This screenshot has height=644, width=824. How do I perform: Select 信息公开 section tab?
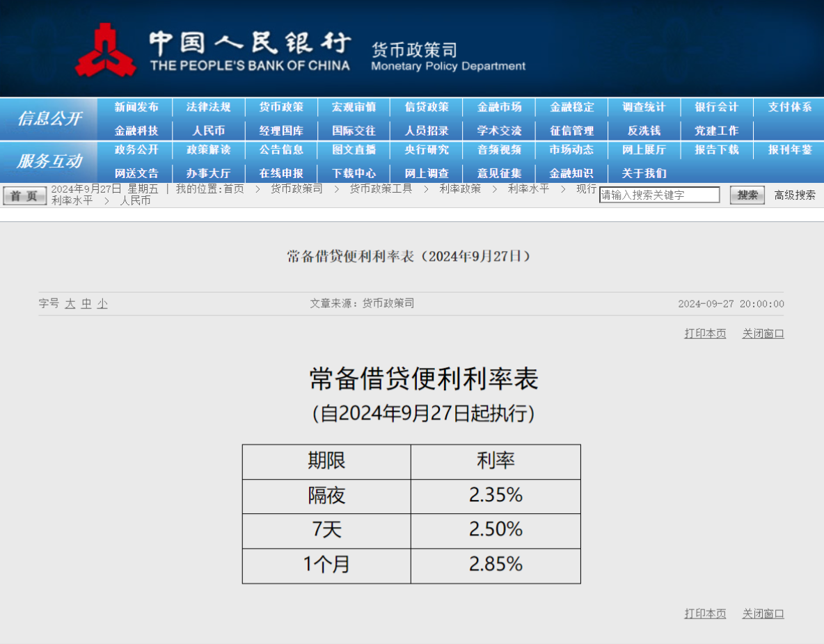click(x=49, y=119)
